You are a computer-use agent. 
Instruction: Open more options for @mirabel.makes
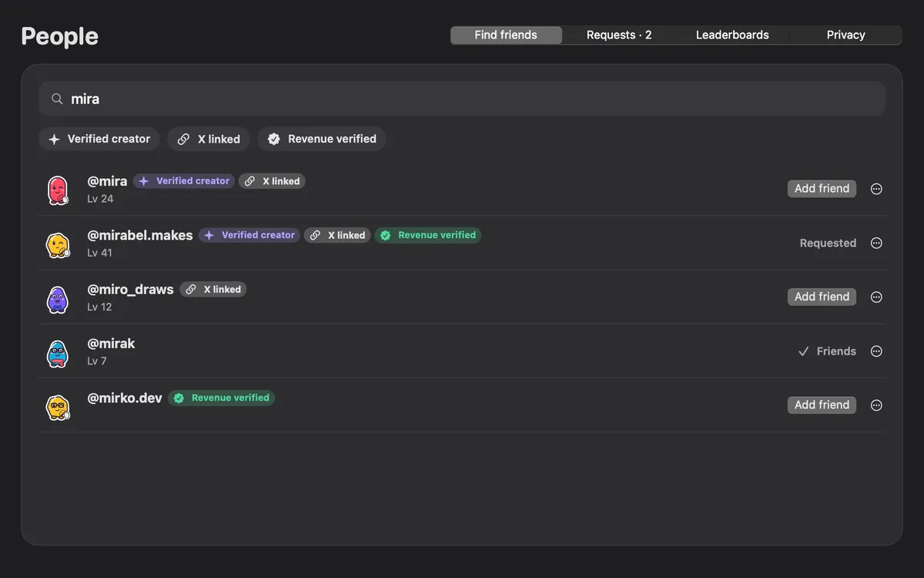(876, 243)
